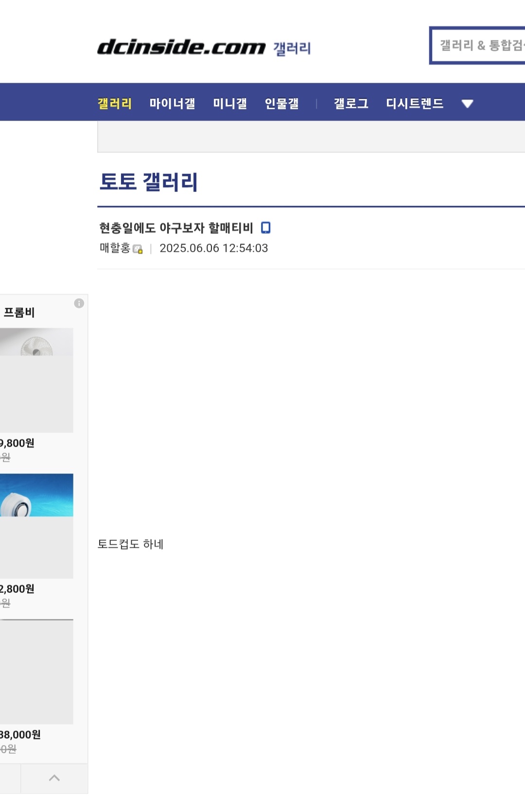Click the author nickname 매할홍

tap(115, 248)
